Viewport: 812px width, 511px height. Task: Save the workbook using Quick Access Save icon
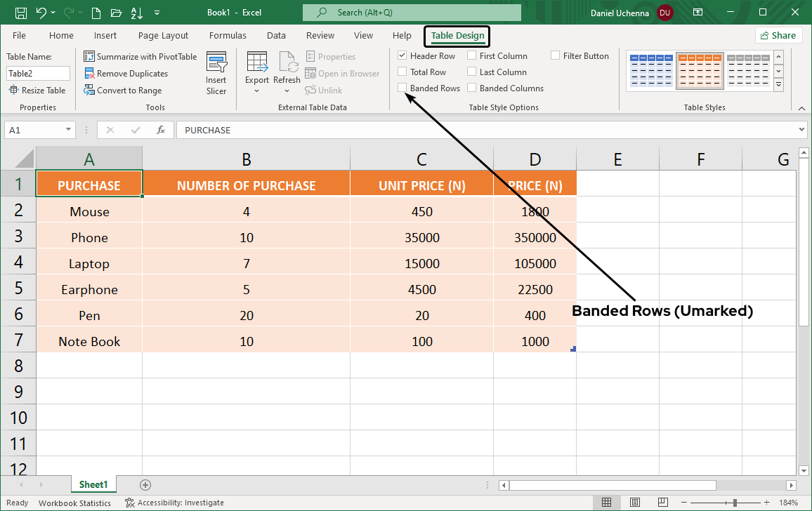20,12
